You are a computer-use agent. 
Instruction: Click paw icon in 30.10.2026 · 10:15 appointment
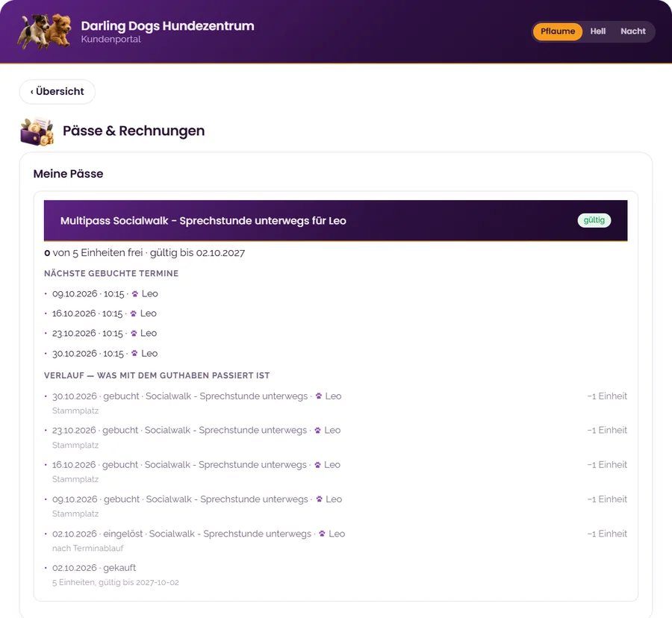(134, 353)
